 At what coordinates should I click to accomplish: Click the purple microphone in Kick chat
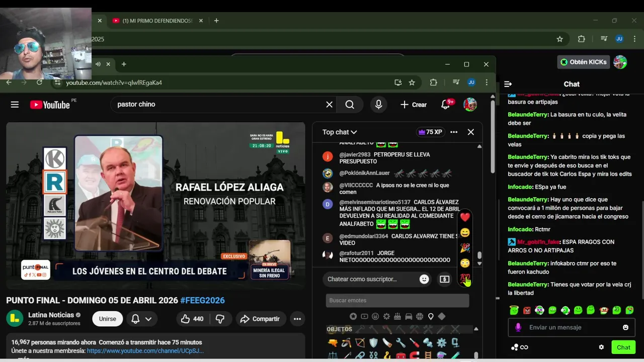pyautogui.click(x=518, y=327)
